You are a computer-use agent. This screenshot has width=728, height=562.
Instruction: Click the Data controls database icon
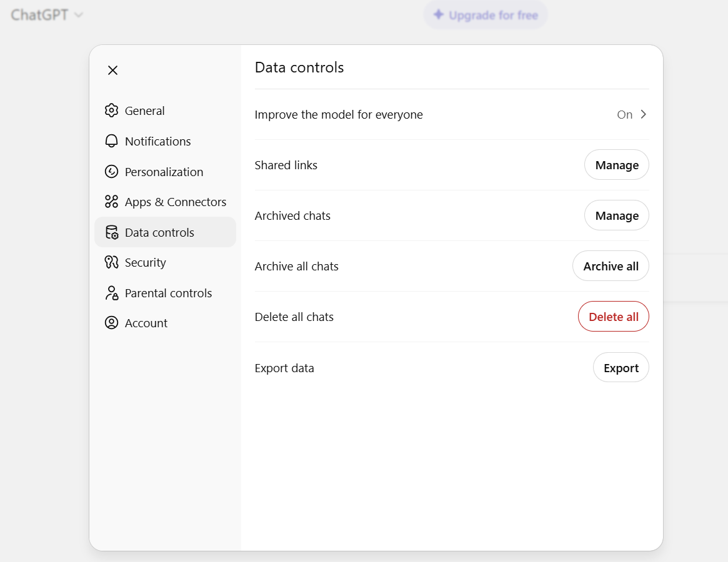pyautogui.click(x=111, y=232)
